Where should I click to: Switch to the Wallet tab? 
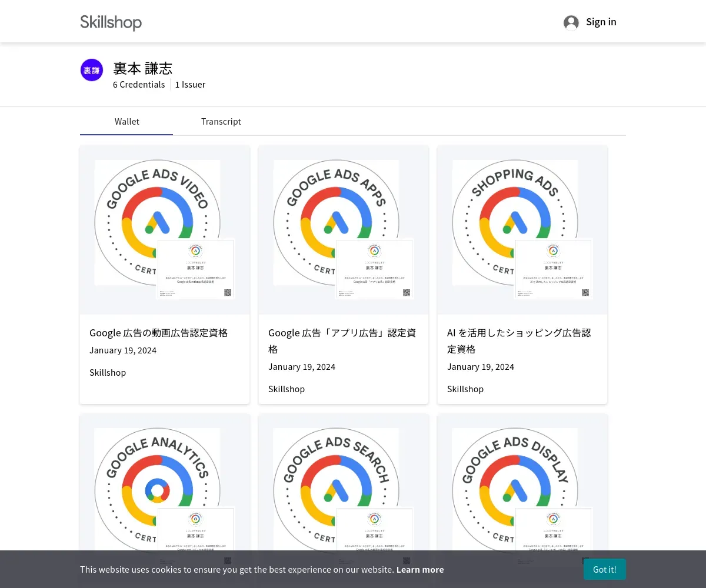coord(126,122)
